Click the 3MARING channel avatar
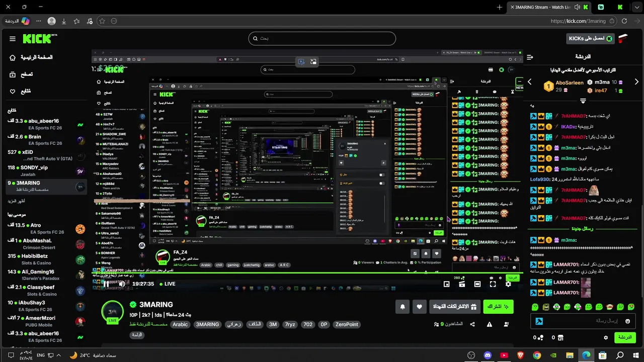 [x=112, y=313]
